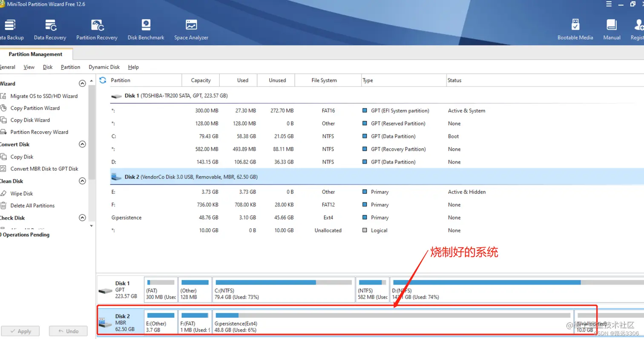The height and width of the screenshot is (339, 644).
Task: Select the F: FAT12 partition row
Action: point(377,204)
